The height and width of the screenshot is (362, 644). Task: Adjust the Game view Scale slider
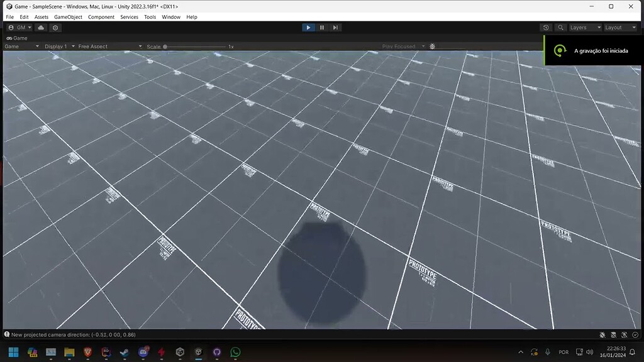166,46
